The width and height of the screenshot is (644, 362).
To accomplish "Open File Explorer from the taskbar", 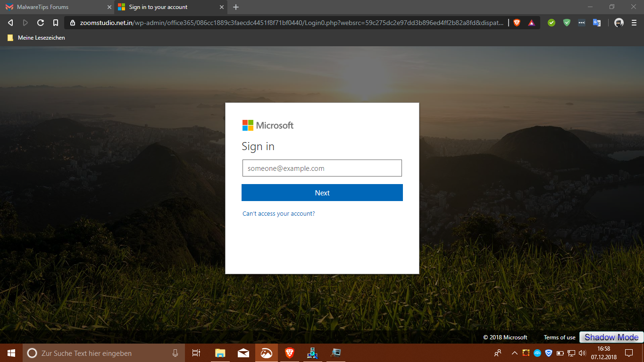I will point(220,353).
